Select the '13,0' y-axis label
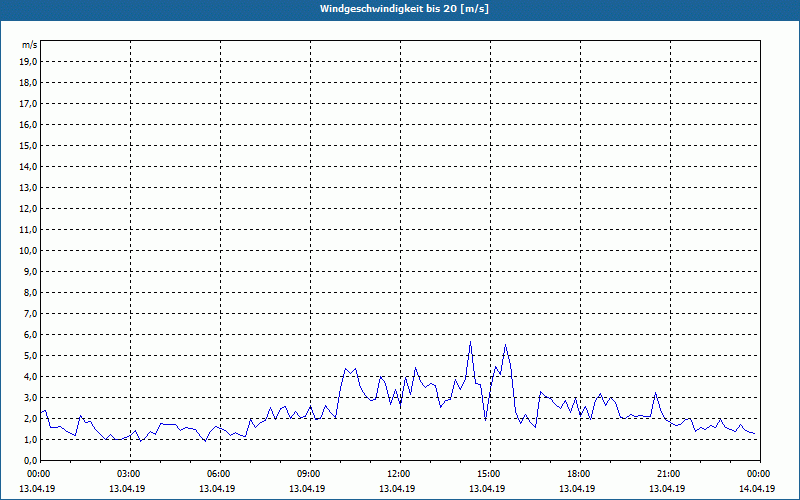This screenshot has height=500, width=800. pos(28,187)
